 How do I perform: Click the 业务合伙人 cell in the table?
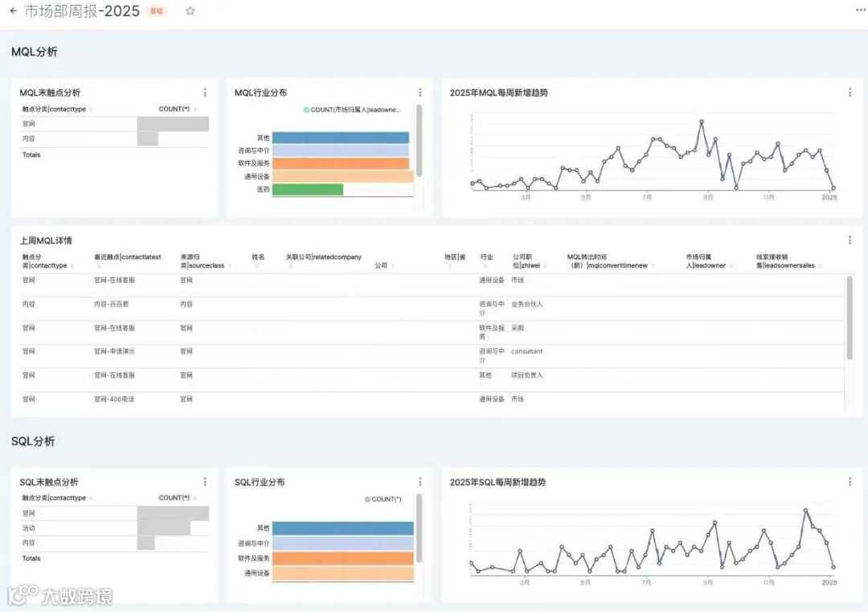[527, 304]
